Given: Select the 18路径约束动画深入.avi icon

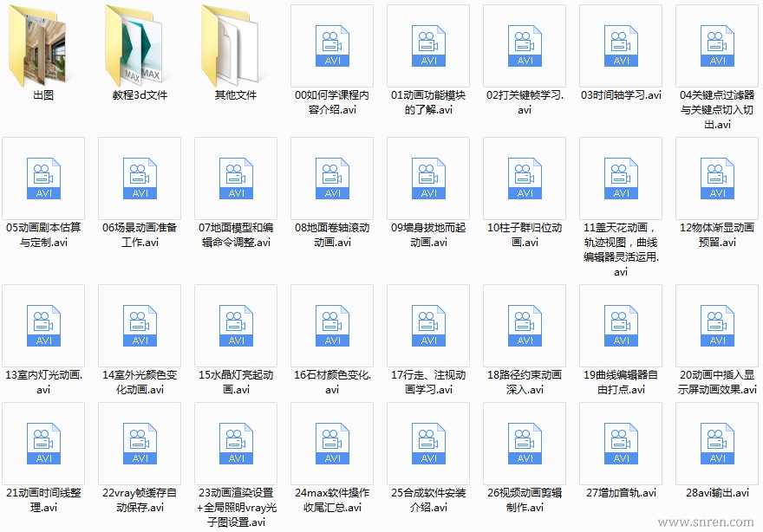Looking at the screenshot, I should point(525,325).
